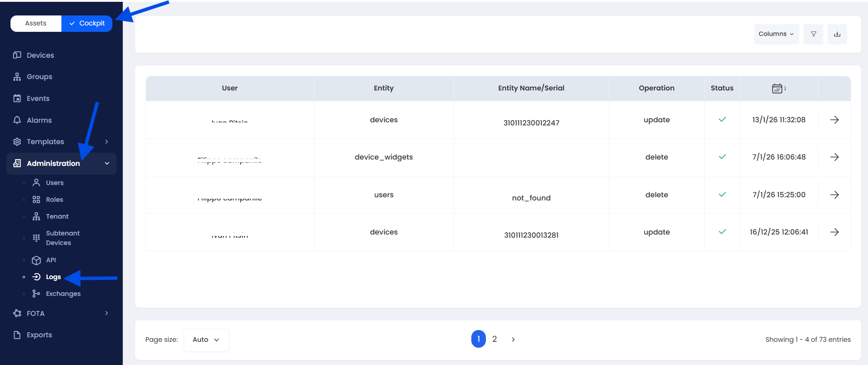The height and width of the screenshot is (365, 868).
Task: Go to page 2 of the logs
Action: point(495,339)
